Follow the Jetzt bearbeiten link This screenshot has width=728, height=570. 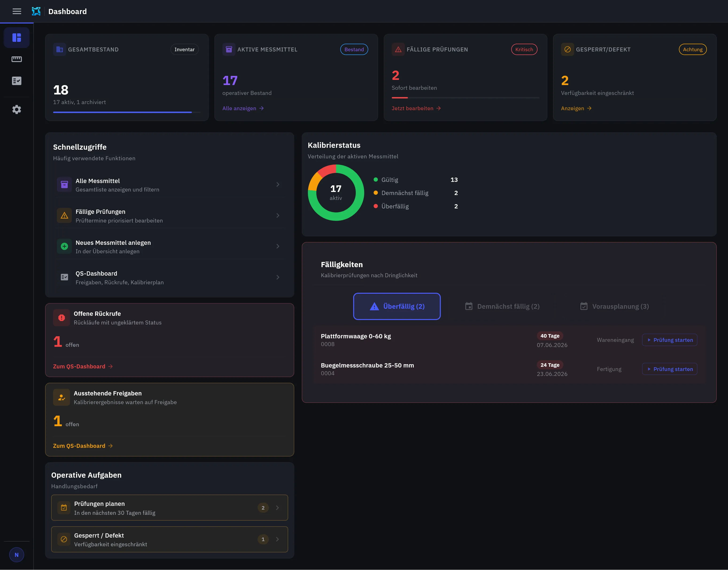(x=416, y=109)
